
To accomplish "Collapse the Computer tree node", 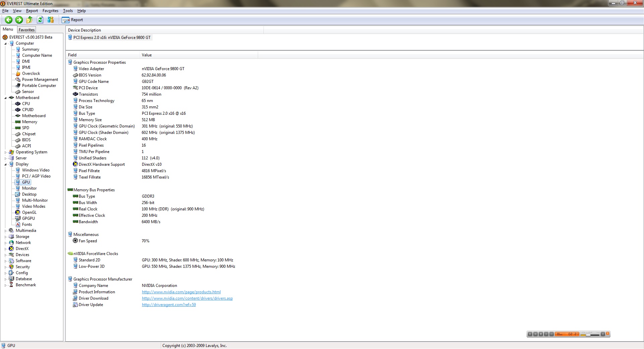I will 6,44.
